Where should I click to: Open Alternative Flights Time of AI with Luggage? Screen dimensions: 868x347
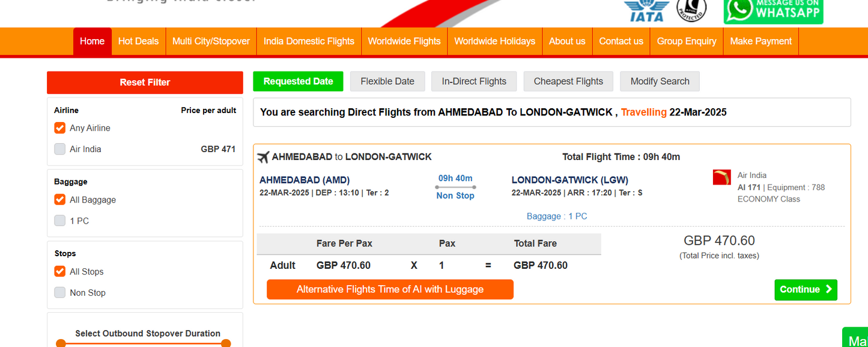pos(390,289)
